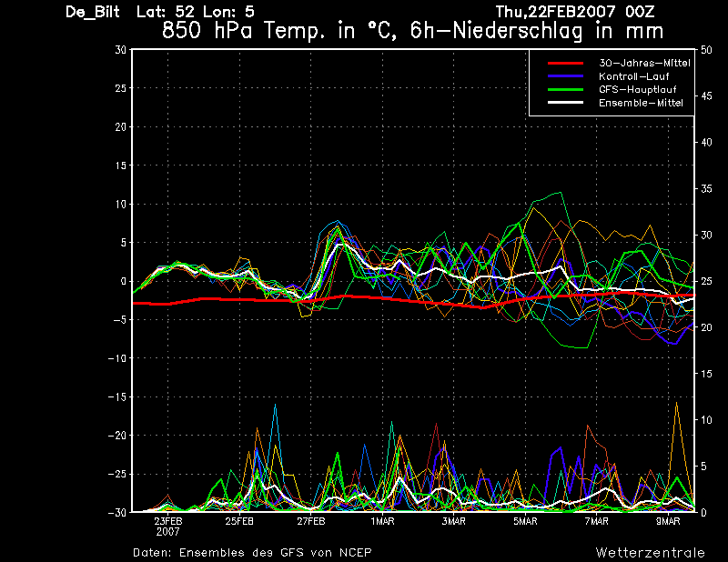Click the 25FEB date axis label

239,521
